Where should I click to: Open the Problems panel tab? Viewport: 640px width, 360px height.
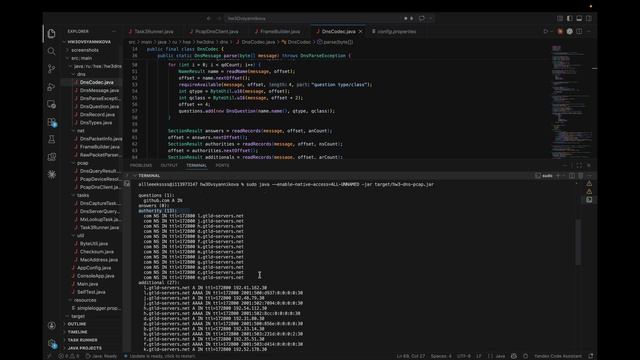pyautogui.click(x=141, y=165)
